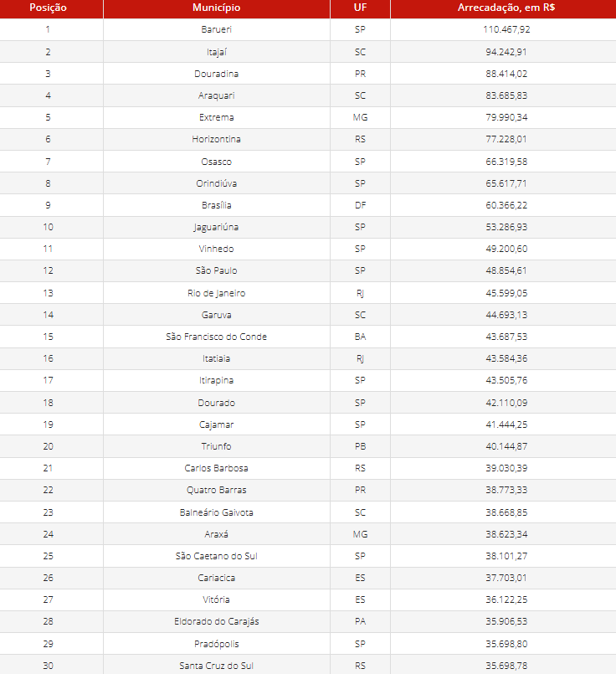Click the Eldorado do Carajás cell

tap(216, 621)
